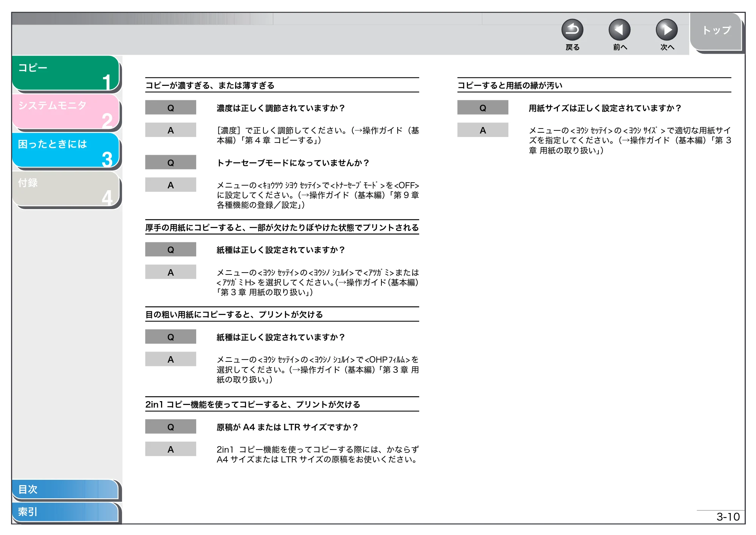Image resolution: width=756 pixels, height=535 pixels.
Task: Open chapter 2 システムモニタ tab
Action: tap(66, 112)
